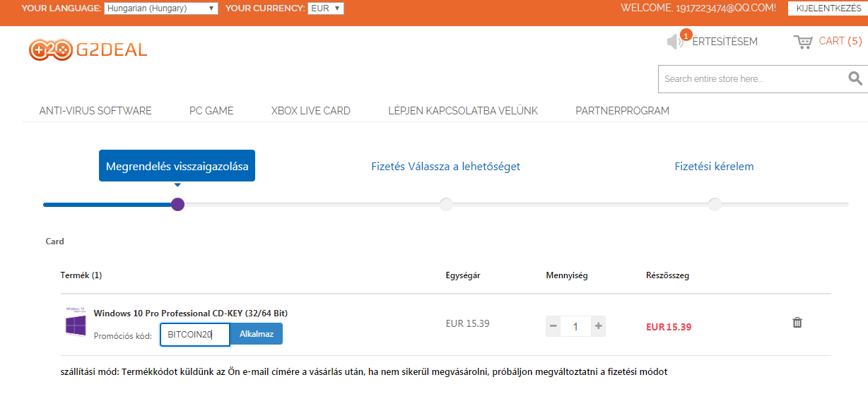Click the magnifier search icon

point(855,78)
